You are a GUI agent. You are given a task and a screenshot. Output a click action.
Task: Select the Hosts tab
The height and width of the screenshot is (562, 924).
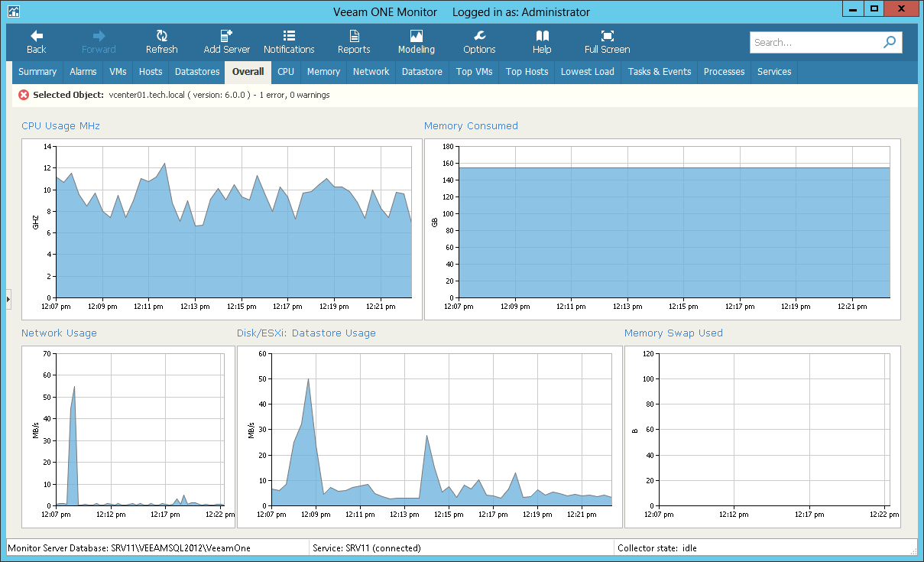pyautogui.click(x=151, y=72)
